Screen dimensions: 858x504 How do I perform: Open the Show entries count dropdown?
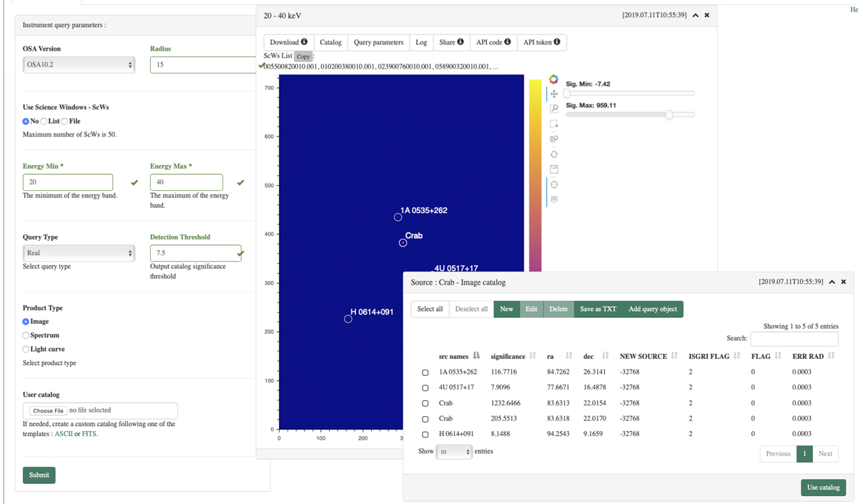click(x=454, y=452)
